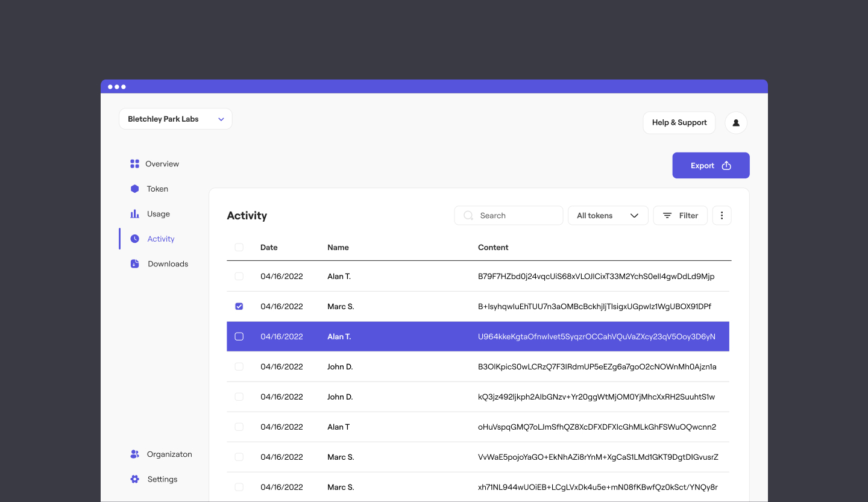The height and width of the screenshot is (502, 868).
Task: Click the filter lines icon
Action: click(667, 216)
